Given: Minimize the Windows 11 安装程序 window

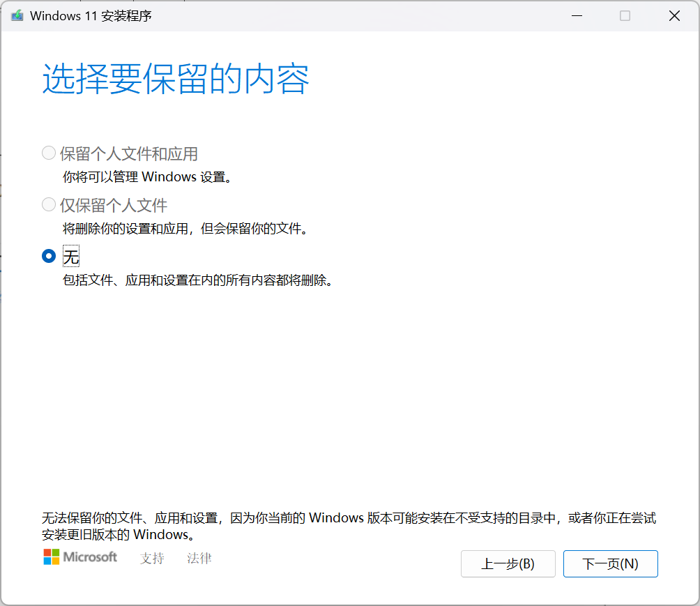Looking at the screenshot, I should point(577,15).
